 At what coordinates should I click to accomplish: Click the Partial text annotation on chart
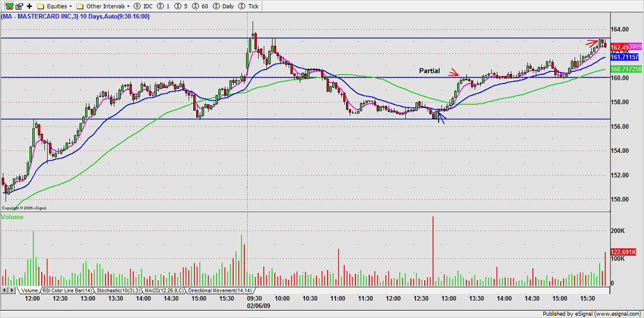(429, 71)
